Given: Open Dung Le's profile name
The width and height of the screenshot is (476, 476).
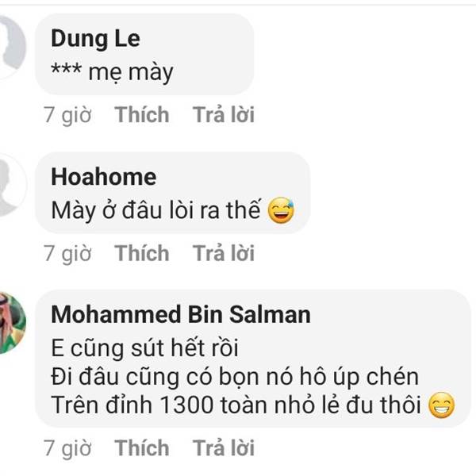Looking at the screenshot, I should pos(95,39).
